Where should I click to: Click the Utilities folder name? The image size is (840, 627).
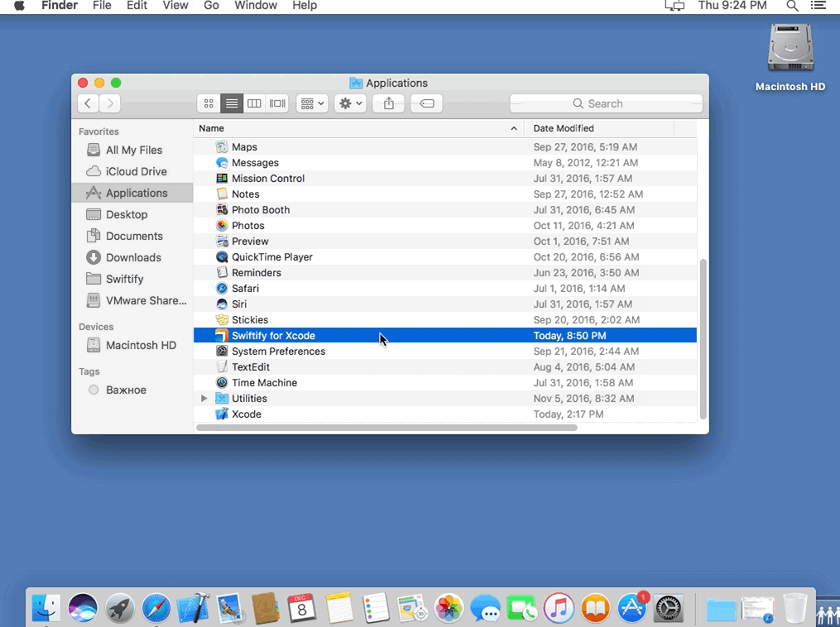tap(249, 399)
